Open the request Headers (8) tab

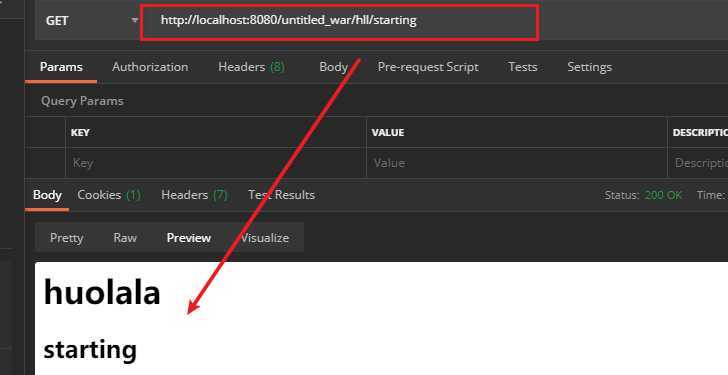click(251, 67)
